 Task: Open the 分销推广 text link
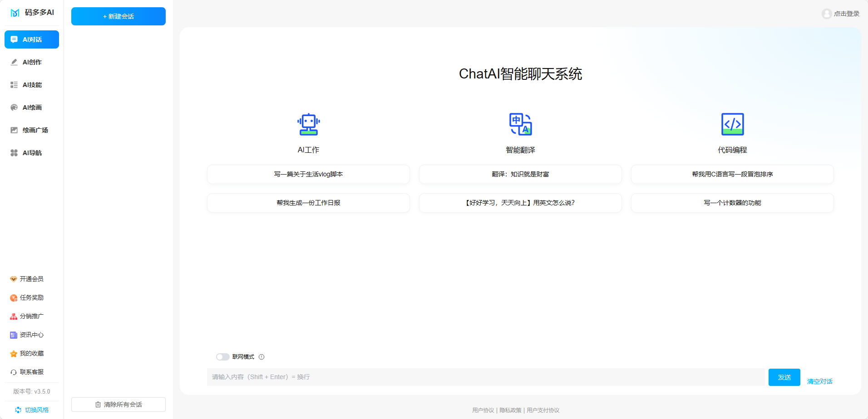click(x=32, y=316)
